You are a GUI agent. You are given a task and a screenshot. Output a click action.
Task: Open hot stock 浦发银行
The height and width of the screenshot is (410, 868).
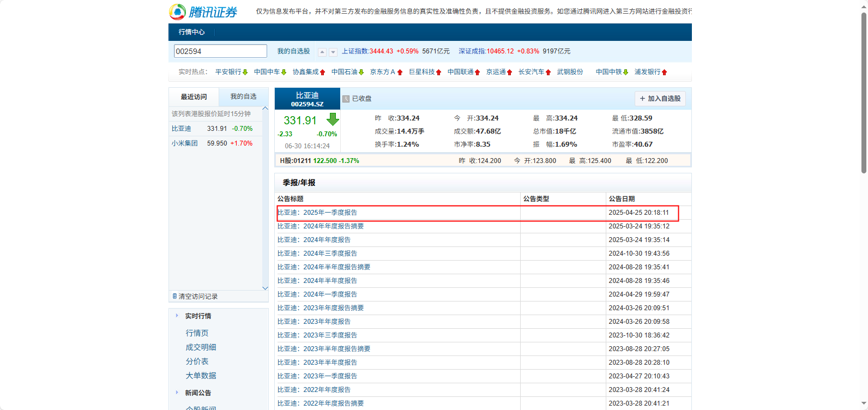point(647,72)
